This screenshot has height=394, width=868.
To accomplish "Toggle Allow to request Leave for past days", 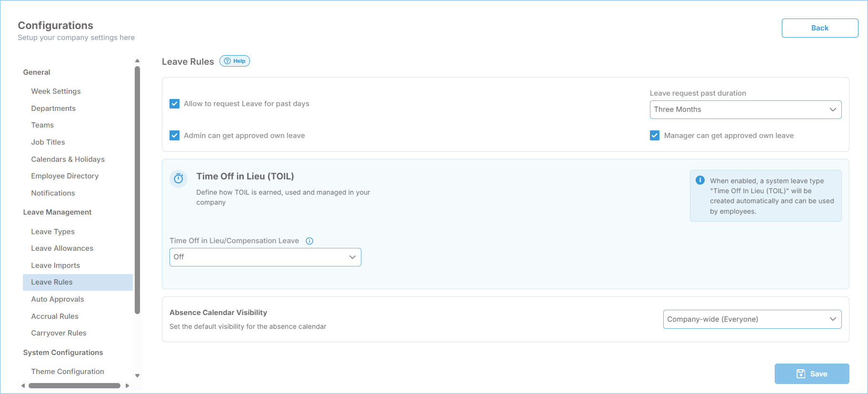I will (175, 104).
